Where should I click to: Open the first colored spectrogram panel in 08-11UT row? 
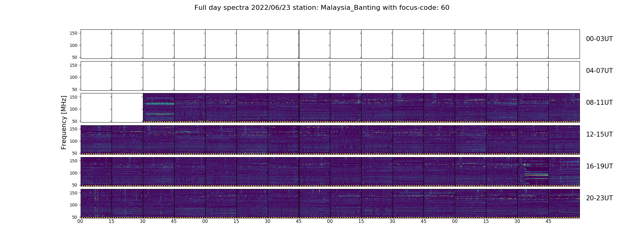coord(159,108)
